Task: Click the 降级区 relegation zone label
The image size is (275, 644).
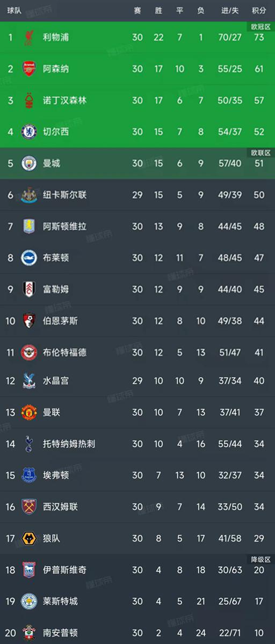Action: click(x=260, y=559)
